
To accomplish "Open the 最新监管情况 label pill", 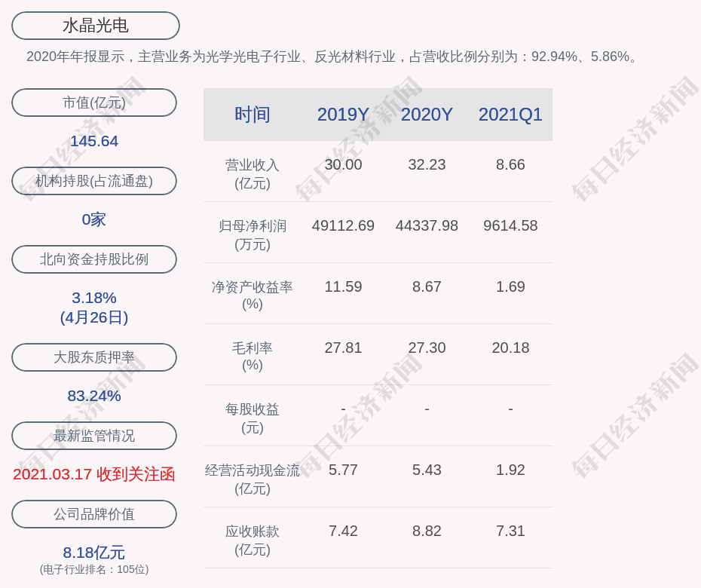I will (x=94, y=435).
